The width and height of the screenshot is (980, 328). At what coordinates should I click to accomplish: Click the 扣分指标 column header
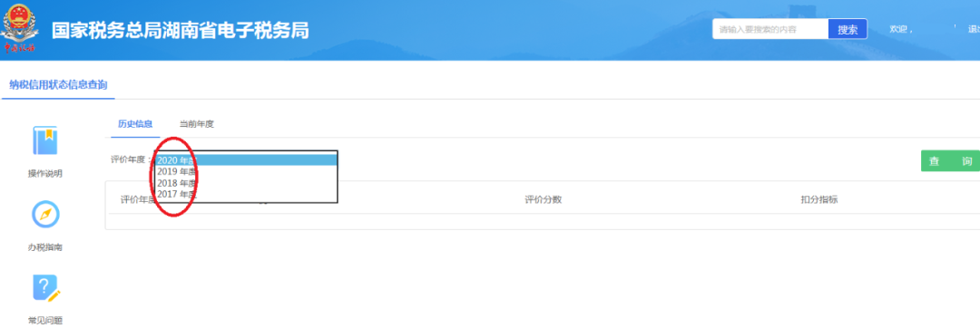coord(818,199)
